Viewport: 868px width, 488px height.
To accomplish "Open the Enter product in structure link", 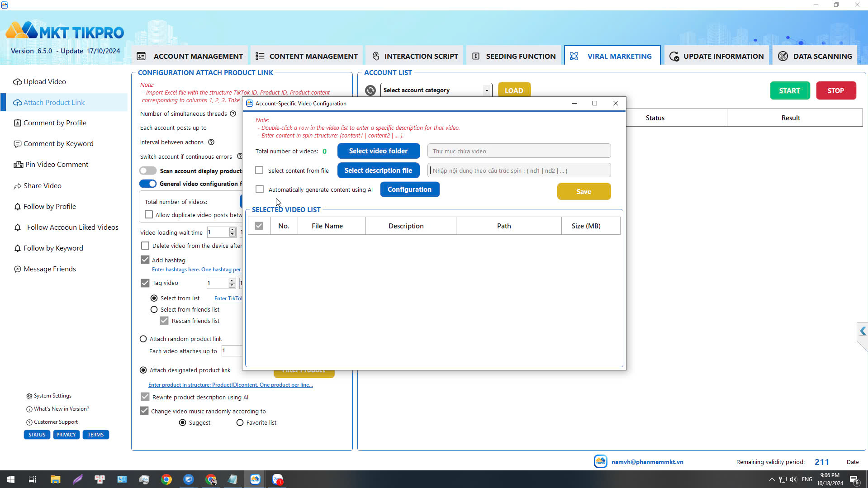I will tap(231, 385).
